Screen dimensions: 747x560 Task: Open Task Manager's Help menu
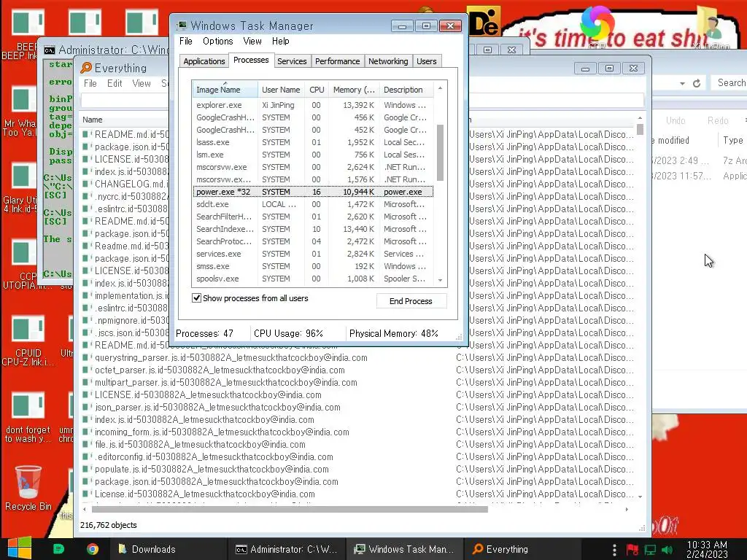[x=281, y=41]
